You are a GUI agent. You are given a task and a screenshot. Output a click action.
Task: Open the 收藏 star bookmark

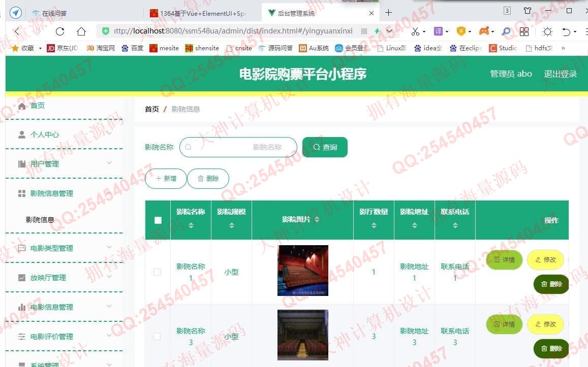click(15, 48)
